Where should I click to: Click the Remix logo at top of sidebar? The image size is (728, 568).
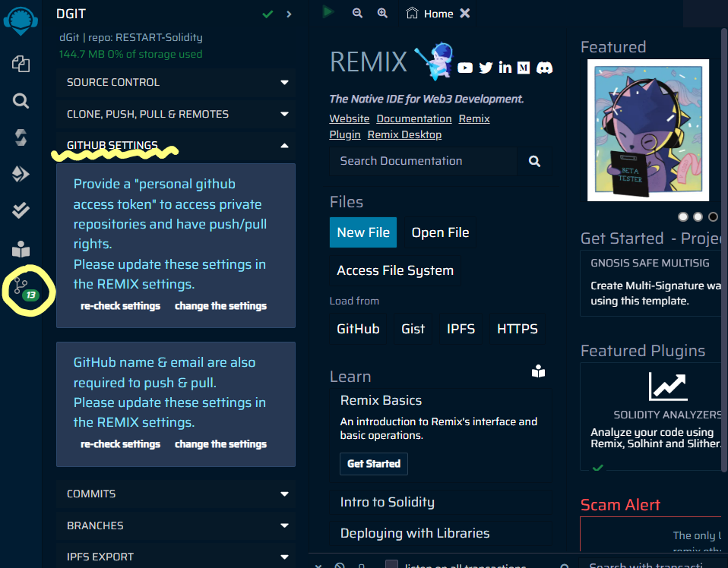tap(21, 21)
